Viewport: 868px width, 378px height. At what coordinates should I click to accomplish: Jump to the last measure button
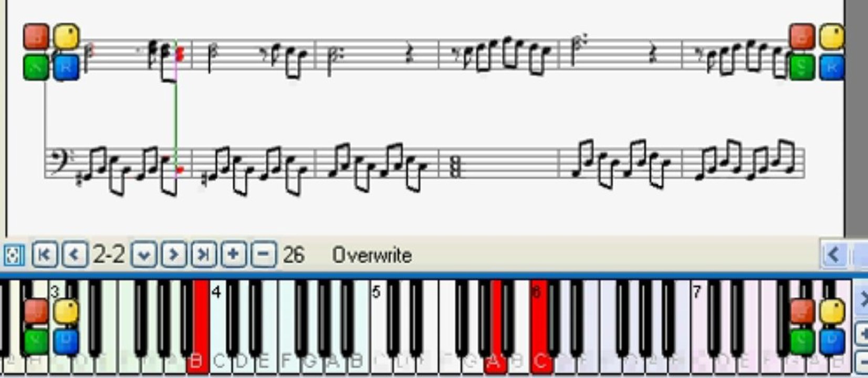pos(204,255)
